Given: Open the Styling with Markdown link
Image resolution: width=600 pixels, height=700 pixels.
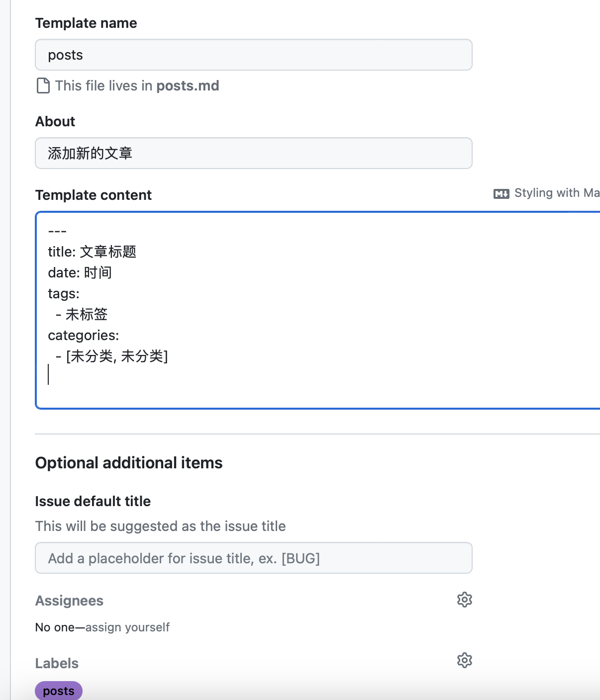Looking at the screenshot, I should [552, 193].
